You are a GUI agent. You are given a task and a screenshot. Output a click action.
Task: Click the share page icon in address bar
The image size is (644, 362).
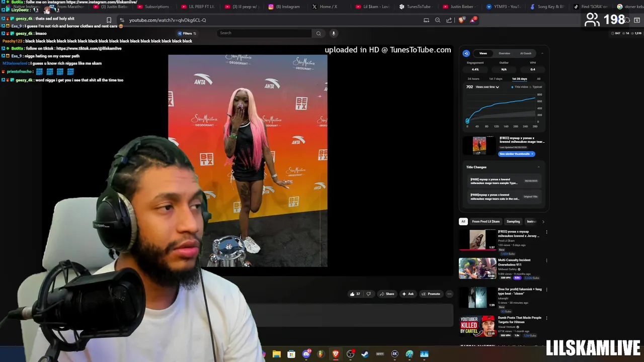(449, 20)
